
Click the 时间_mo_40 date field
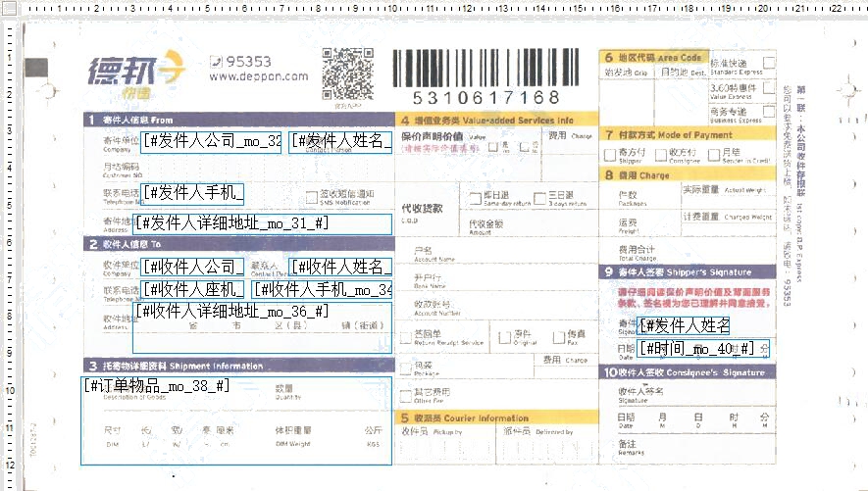pyautogui.click(x=703, y=348)
